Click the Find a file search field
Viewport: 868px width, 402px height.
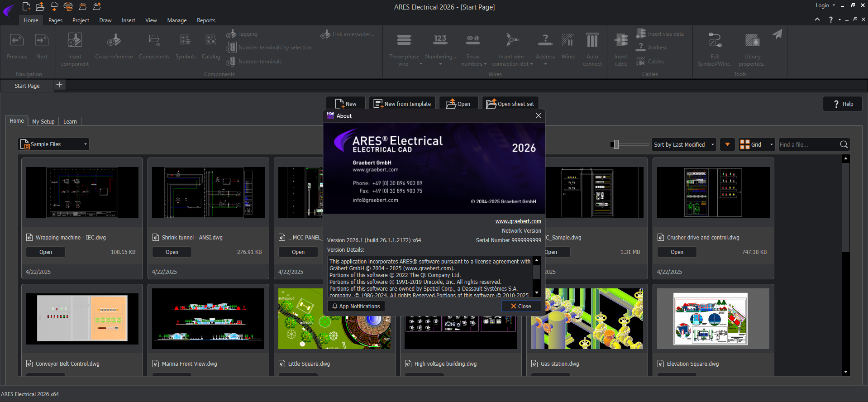(x=808, y=144)
